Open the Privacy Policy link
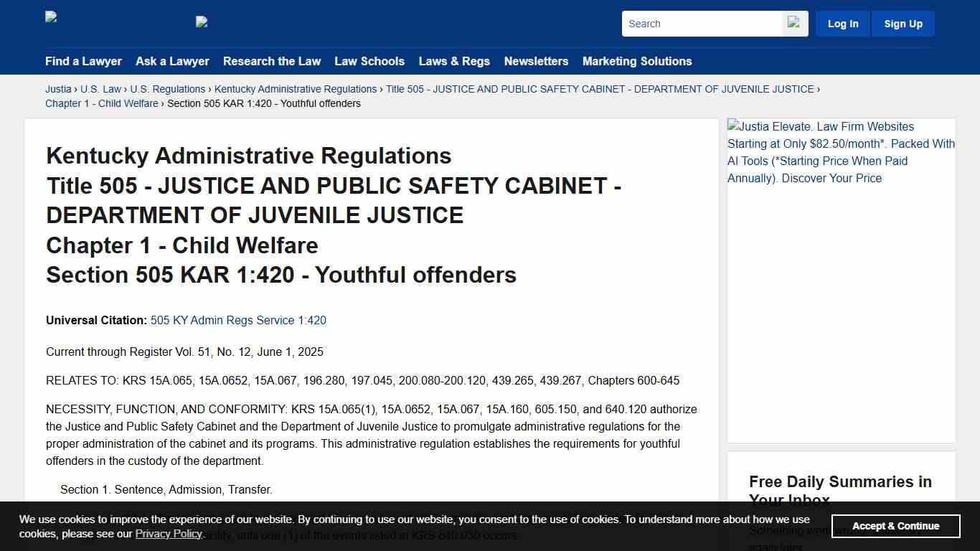980x551 pixels. [169, 534]
